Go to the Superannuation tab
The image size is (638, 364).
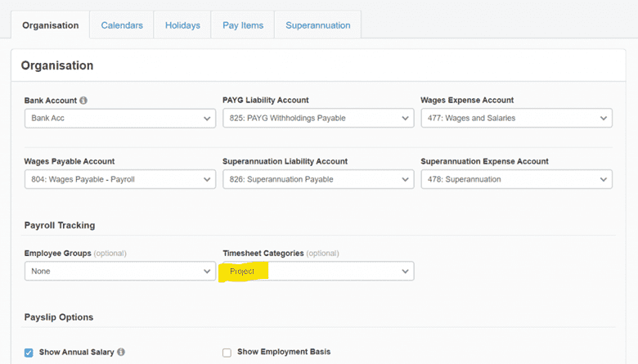pyautogui.click(x=317, y=25)
